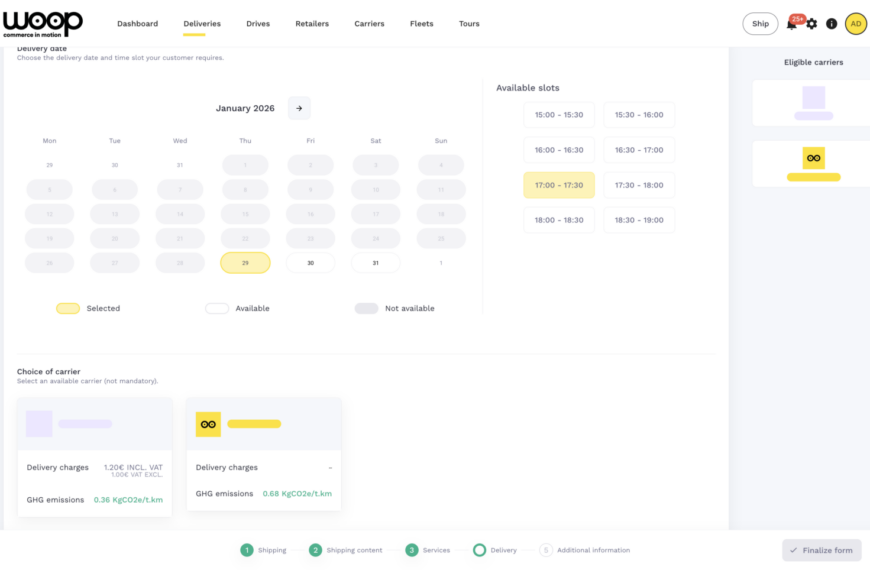Click yellow carrier logo in Choice of carrier
870x570 pixels.
[x=208, y=424]
